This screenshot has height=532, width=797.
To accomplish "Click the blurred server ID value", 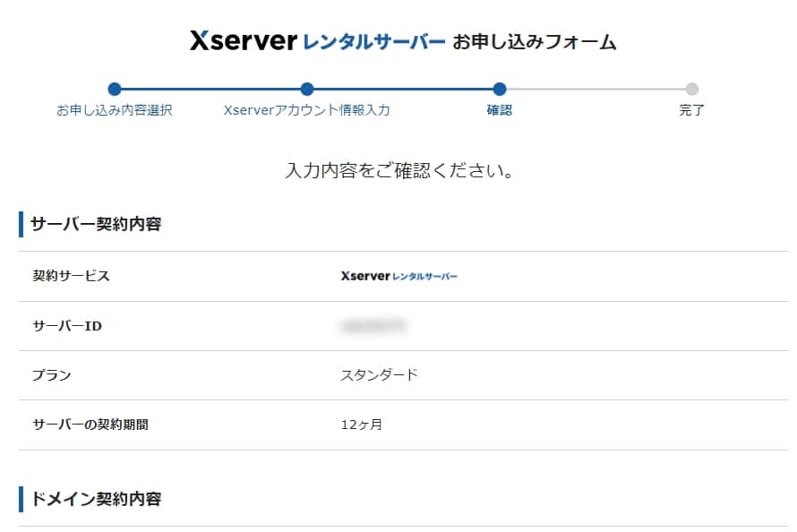I will [x=373, y=325].
